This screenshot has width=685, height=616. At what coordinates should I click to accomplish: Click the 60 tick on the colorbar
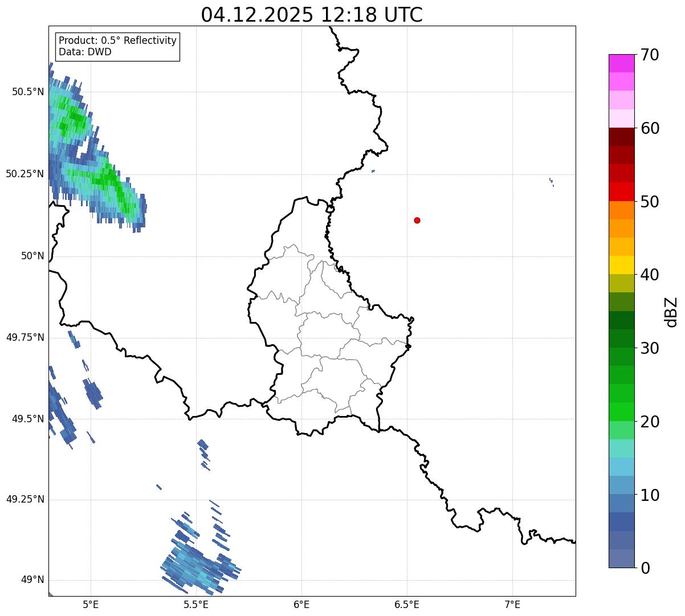[650, 129]
